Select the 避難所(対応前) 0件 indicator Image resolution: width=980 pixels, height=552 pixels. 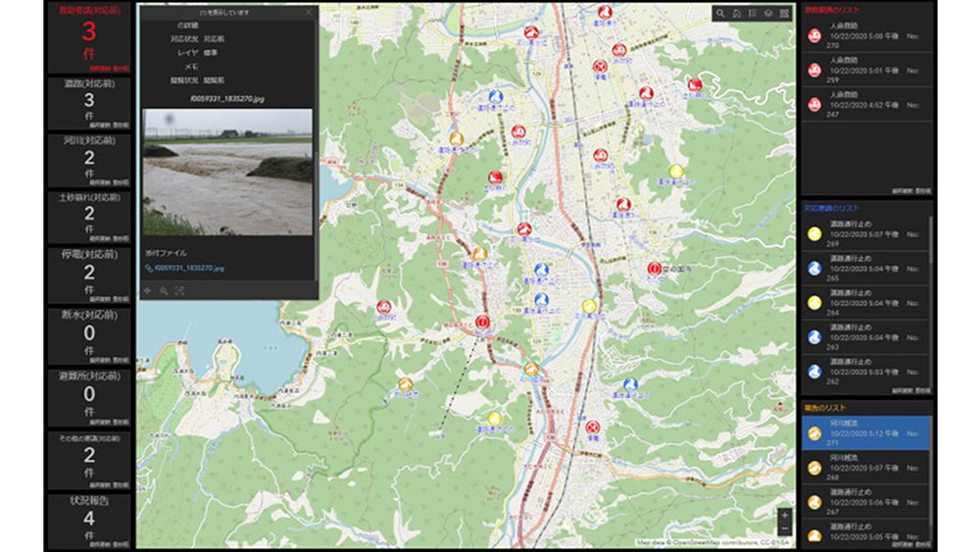(x=89, y=397)
